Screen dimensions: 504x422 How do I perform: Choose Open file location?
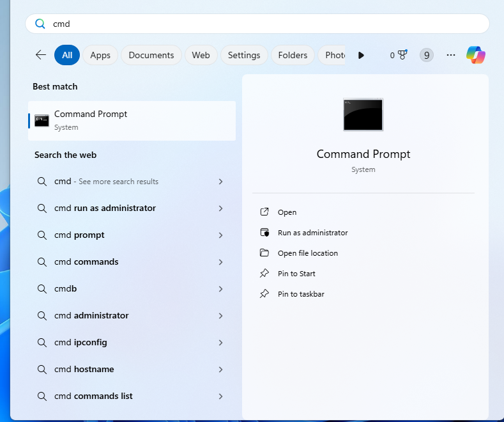[x=308, y=253]
